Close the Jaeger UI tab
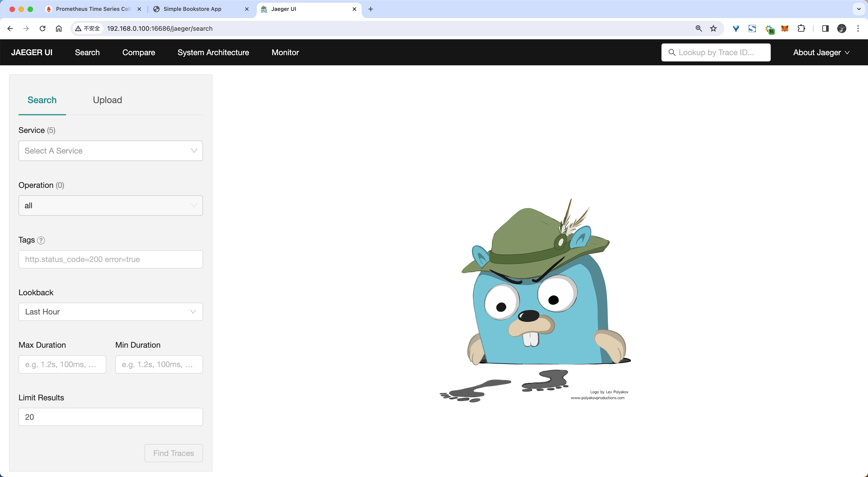 click(x=354, y=9)
